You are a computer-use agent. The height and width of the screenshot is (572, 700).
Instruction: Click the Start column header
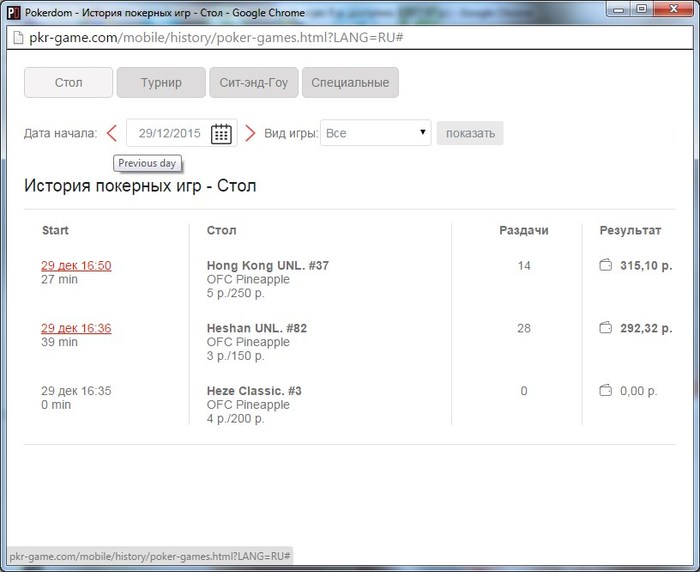coord(55,230)
